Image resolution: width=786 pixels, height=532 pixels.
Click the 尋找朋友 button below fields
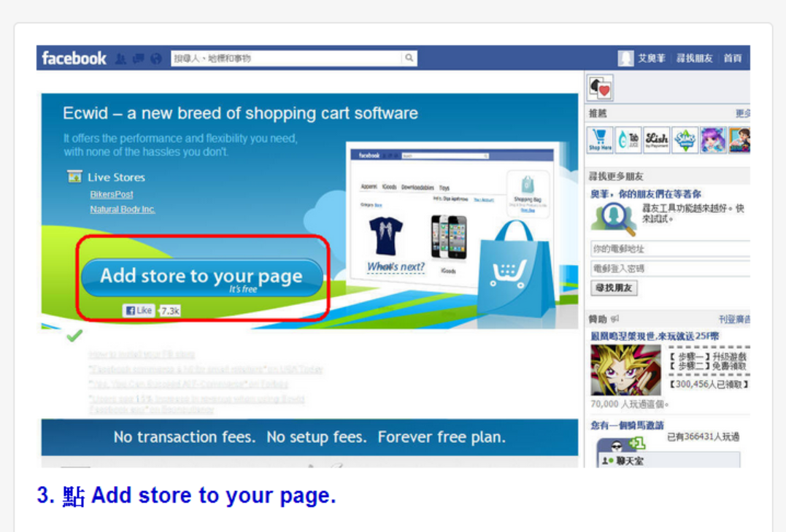coord(614,288)
